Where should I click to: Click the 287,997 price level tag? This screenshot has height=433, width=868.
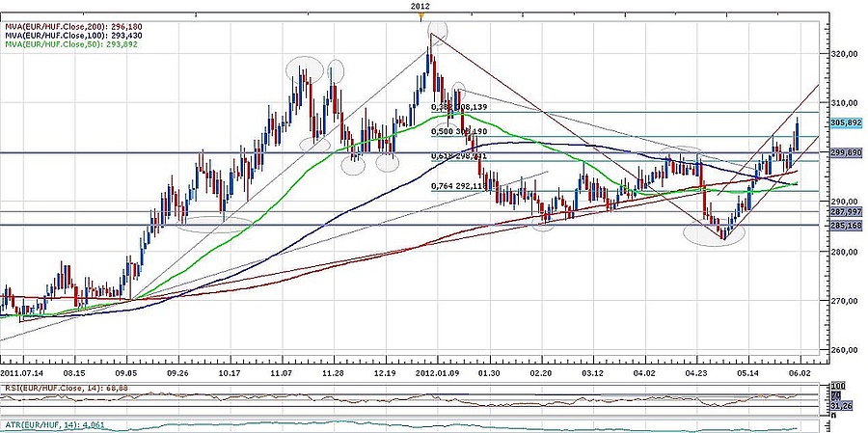(845, 211)
